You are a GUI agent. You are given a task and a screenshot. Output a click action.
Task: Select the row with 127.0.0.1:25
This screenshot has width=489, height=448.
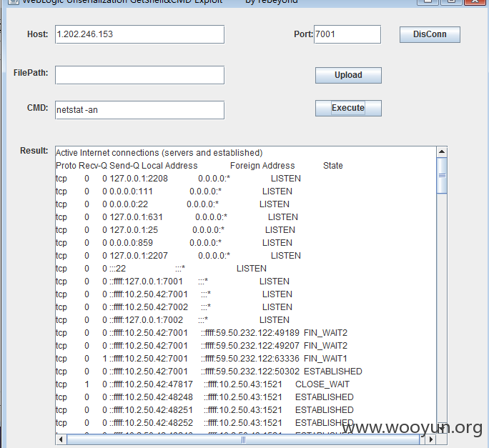tap(176, 230)
